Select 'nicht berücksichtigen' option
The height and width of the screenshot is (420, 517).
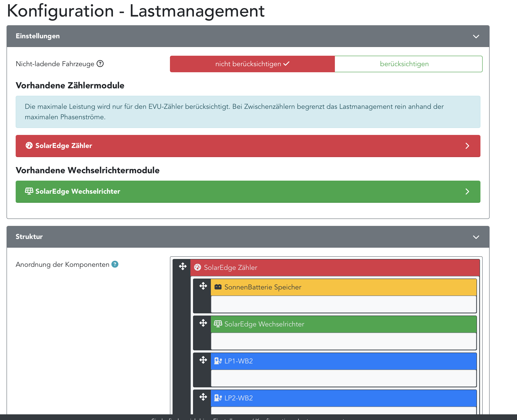(252, 64)
